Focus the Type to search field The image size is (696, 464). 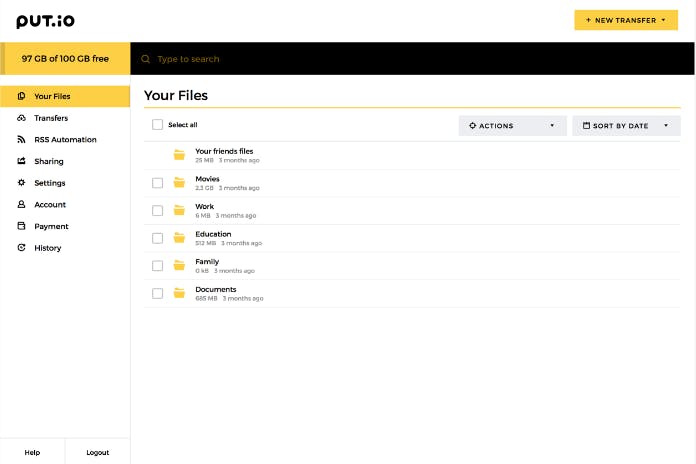pos(412,59)
